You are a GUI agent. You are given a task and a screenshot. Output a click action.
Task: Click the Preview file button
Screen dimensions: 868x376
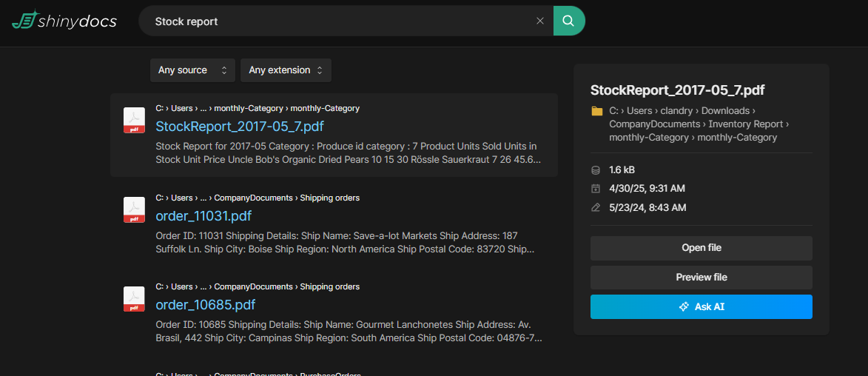pos(701,278)
